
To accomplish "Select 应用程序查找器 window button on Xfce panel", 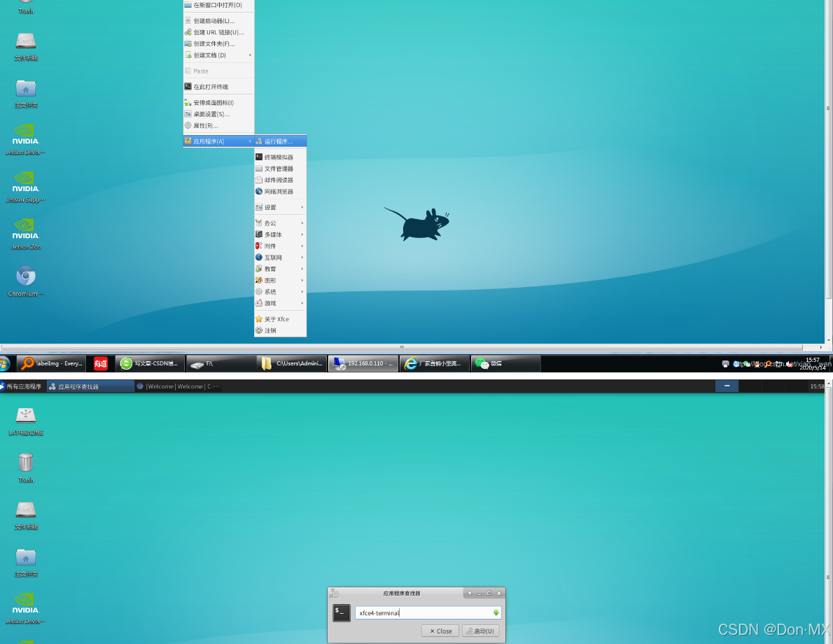I will [x=90, y=386].
